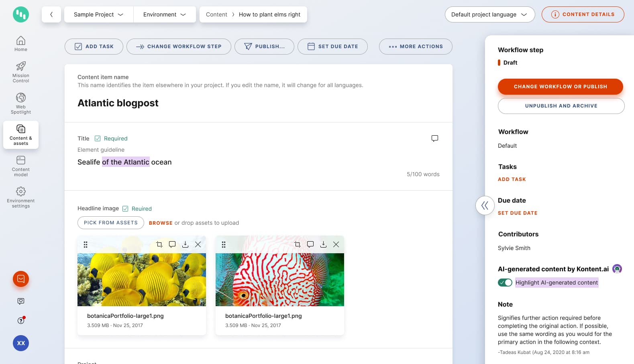Toggle Highlight AI-generated content switch
Screen dimensions: 634x364
click(x=505, y=283)
